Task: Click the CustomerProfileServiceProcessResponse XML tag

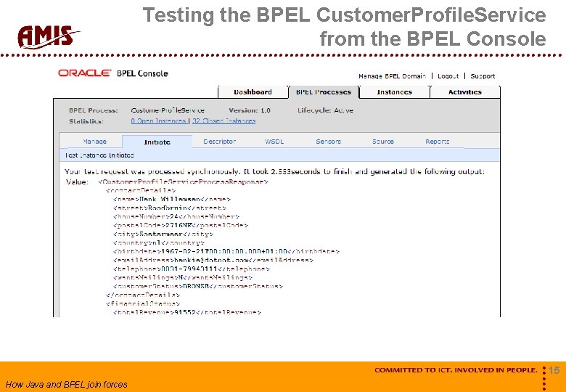Action: 184,182
